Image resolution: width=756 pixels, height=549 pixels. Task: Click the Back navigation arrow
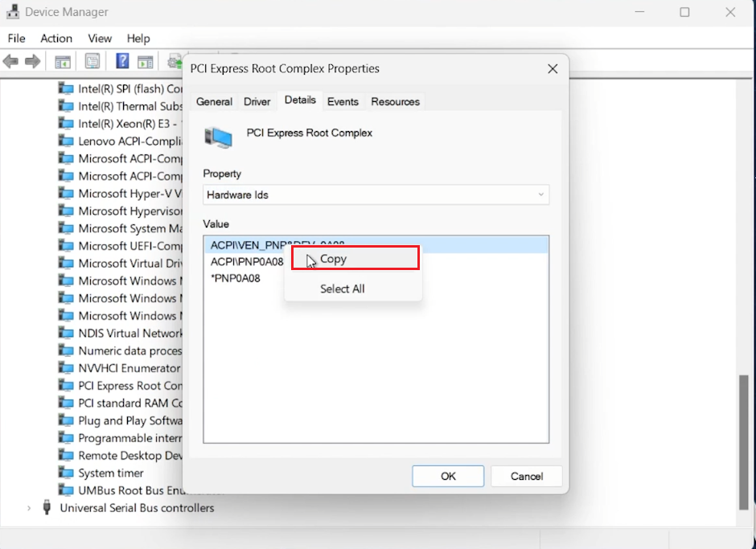pyautogui.click(x=10, y=61)
